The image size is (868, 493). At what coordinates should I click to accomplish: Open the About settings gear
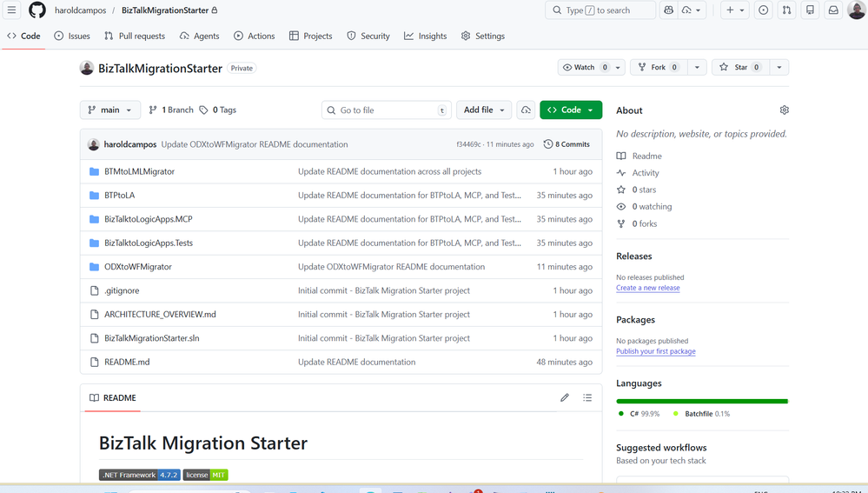784,110
